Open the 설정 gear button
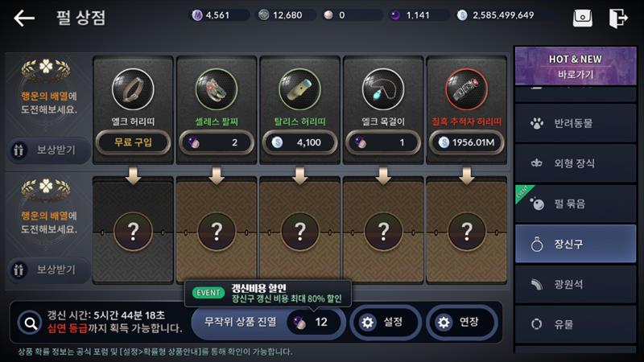Screen dimensions: 644x362 pos(386,323)
